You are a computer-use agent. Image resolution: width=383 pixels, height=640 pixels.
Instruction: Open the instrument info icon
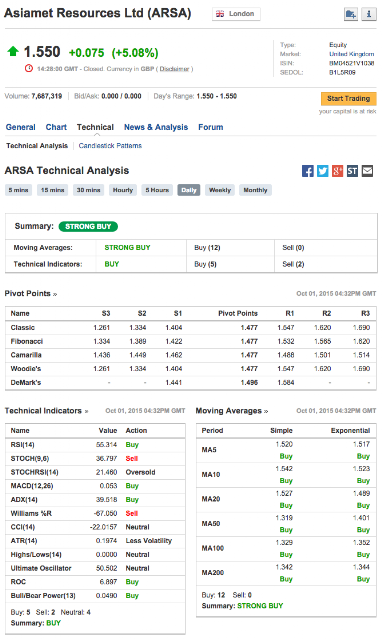click(369, 14)
